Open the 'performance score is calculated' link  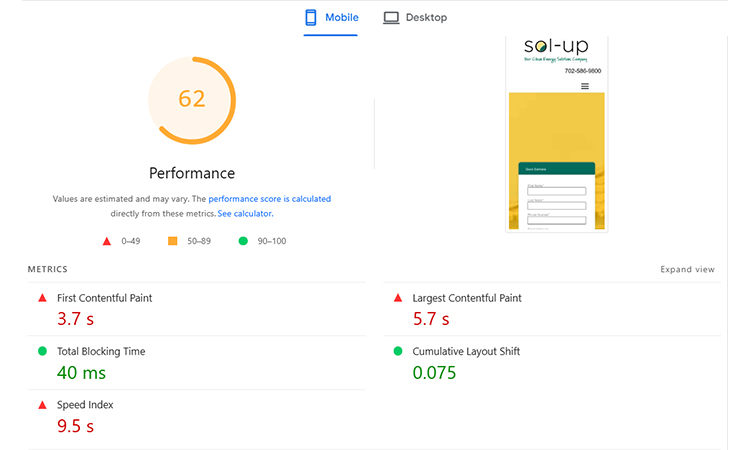pyautogui.click(x=269, y=199)
